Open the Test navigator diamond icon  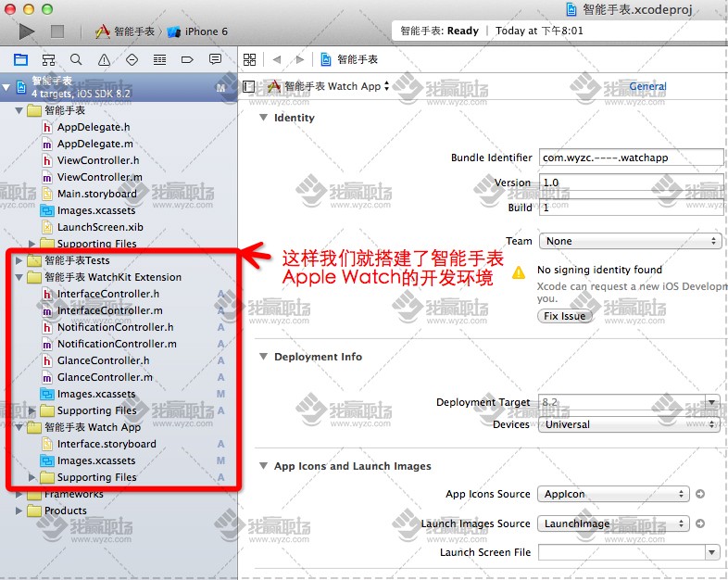[x=132, y=59]
